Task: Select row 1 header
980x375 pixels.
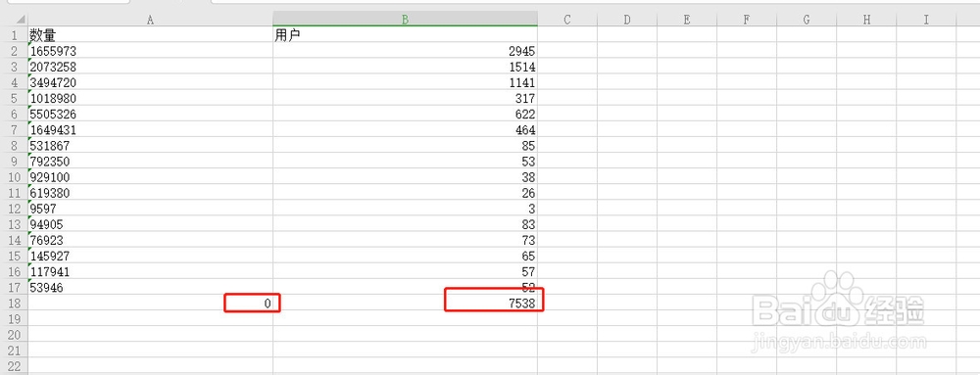Action: (14, 35)
